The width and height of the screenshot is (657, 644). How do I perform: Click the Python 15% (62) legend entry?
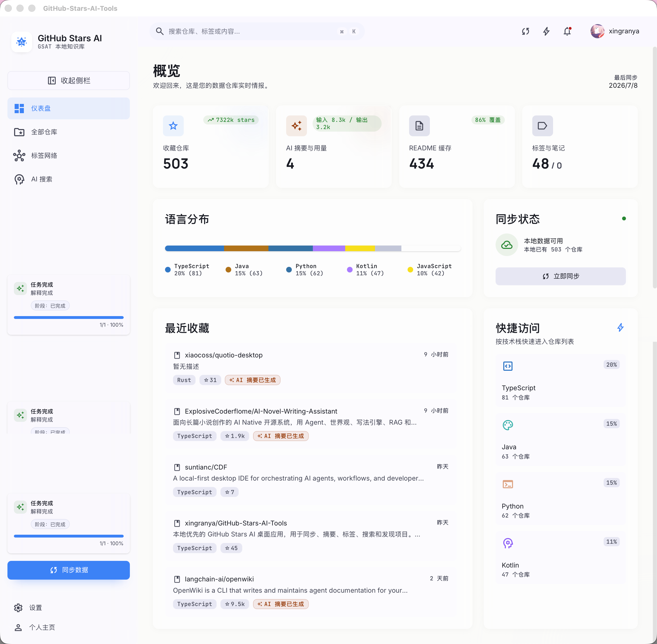coord(305,270)
